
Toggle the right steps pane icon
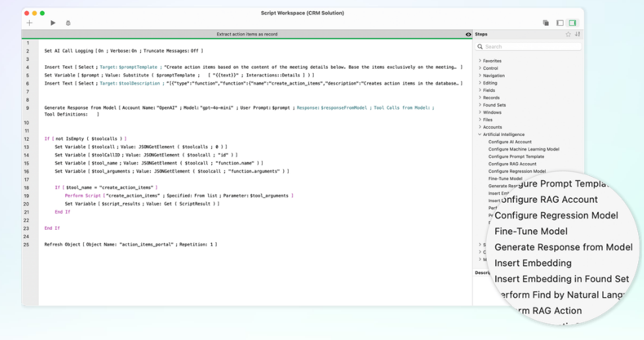573,23
